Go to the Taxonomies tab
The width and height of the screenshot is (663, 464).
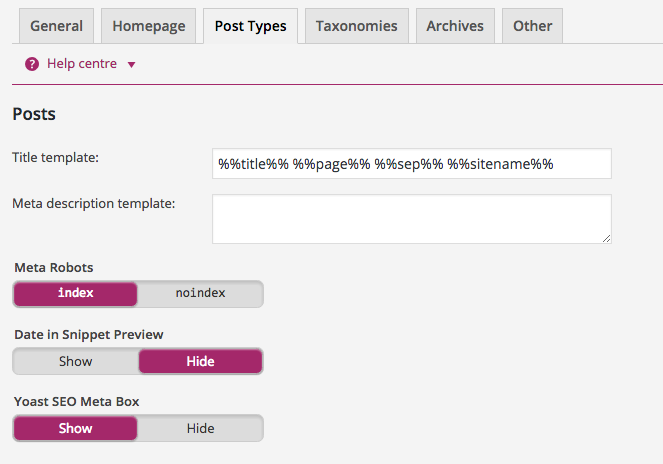click(356, 26)
